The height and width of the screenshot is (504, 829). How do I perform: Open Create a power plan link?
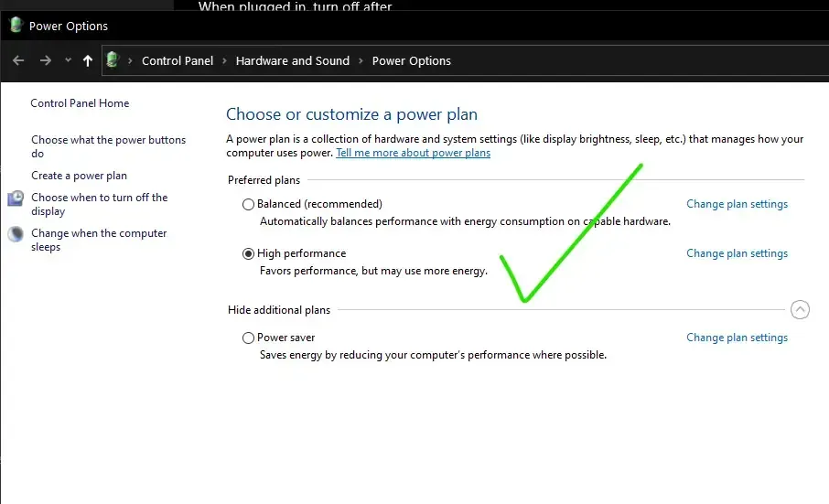tap(79, 176)
